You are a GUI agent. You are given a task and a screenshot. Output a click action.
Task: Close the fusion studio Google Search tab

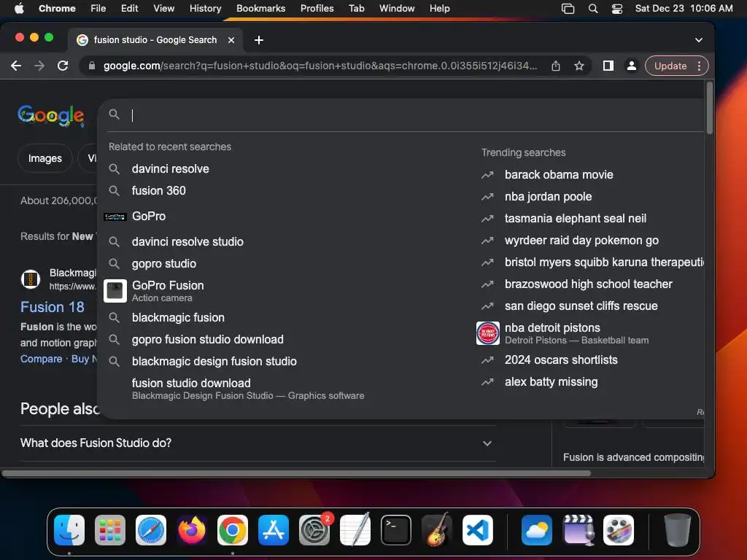pyautogui.click(x=231, y=40)
